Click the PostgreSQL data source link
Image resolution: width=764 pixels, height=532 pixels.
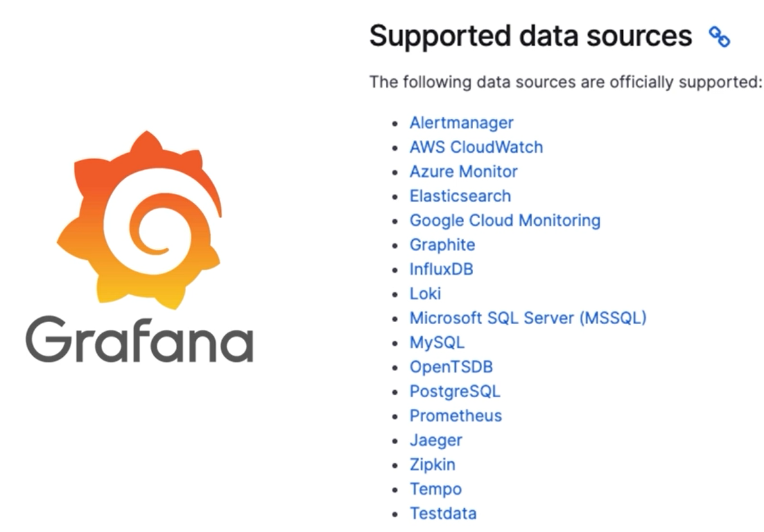(x=455, y=391)
